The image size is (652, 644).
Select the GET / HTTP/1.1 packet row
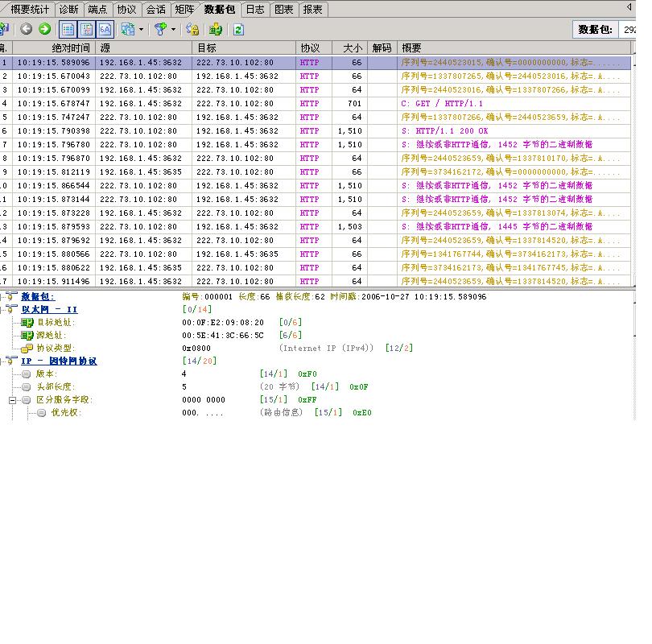322,104
